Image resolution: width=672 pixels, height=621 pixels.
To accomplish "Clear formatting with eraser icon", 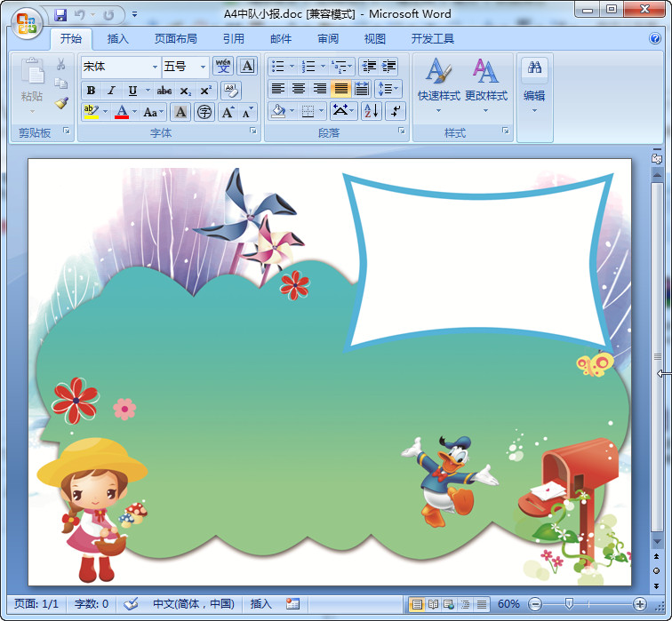I will coord(231,91).
